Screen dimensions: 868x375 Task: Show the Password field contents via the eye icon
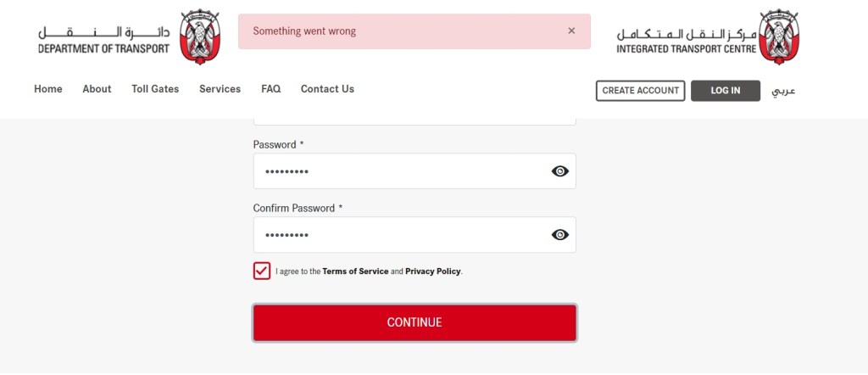[x=559, y=171]
